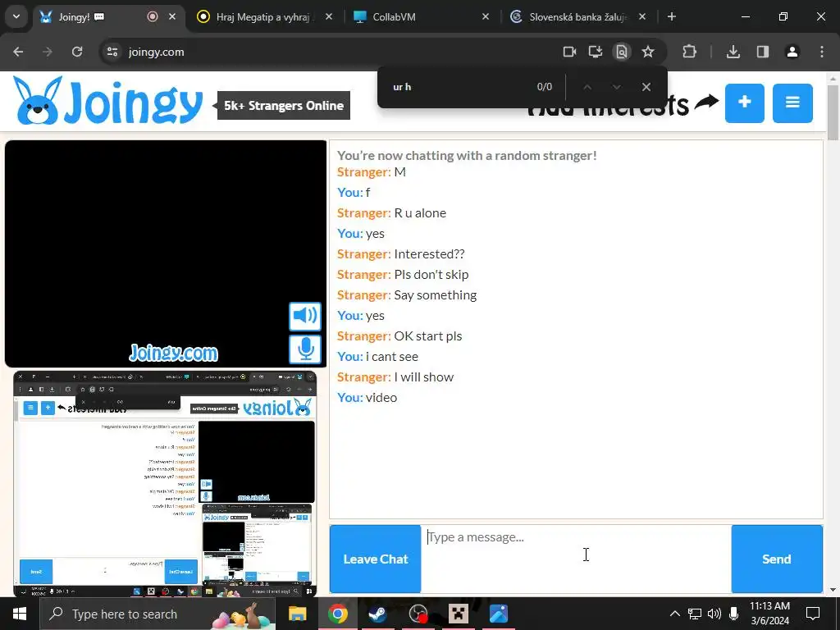
Task: Click your own webcam preview
Action: 165,484
